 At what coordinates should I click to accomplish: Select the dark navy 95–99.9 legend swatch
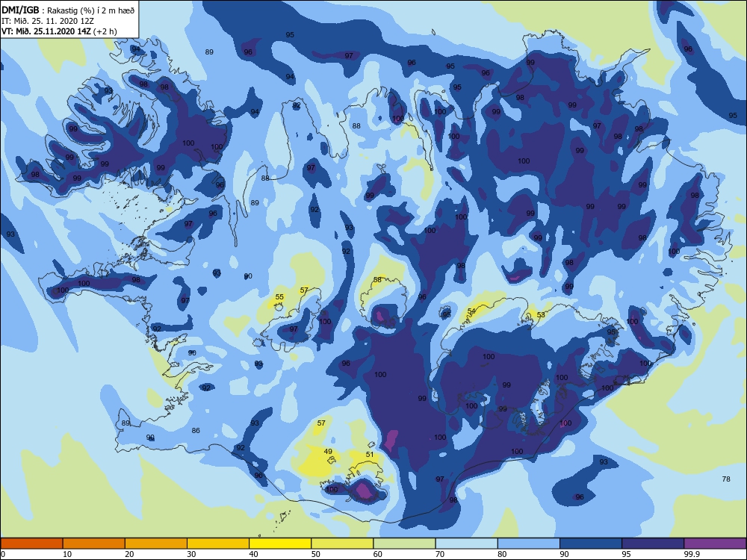click(x=653, y=544)
